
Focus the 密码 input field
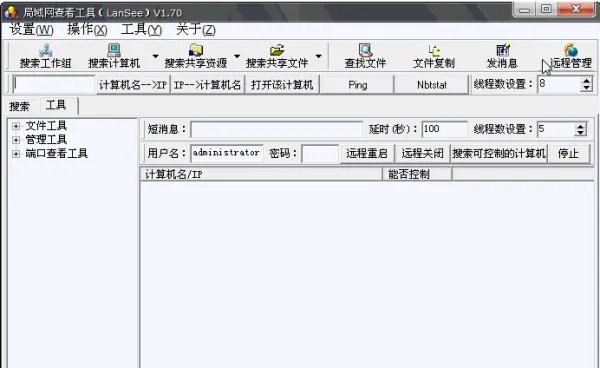[320, 153]
